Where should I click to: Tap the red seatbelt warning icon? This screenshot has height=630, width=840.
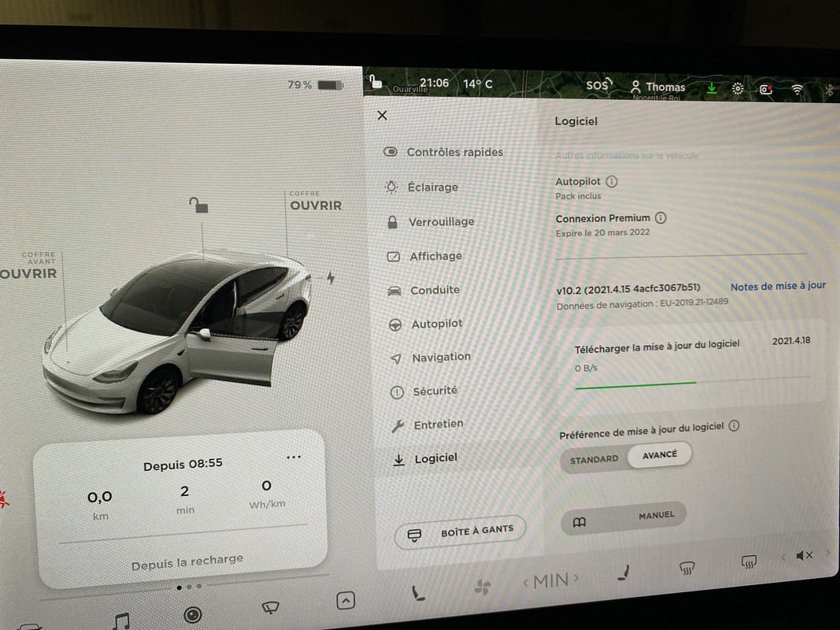coord(4,498)
